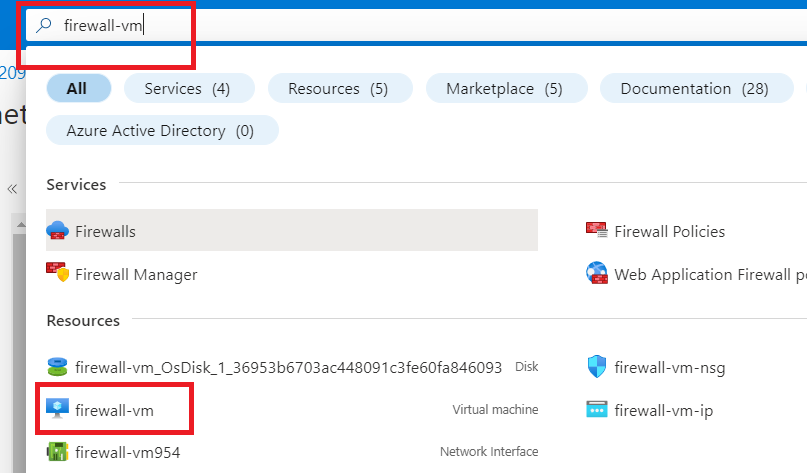Click in the firewall-vm search box
This screenshot has width=807, height=473.
click(300, 26)
